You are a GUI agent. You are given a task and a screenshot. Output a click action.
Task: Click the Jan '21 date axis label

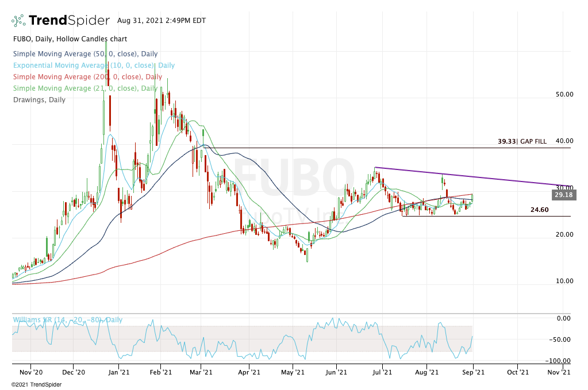pos(118,372)
